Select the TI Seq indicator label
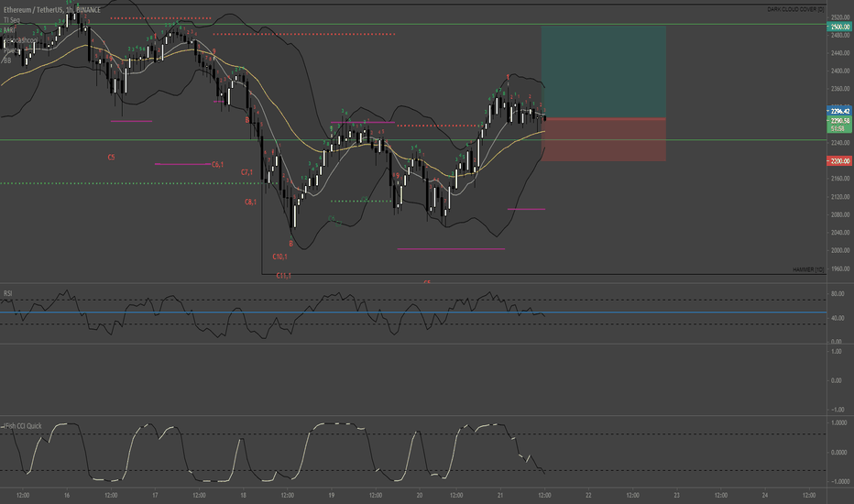Viewport: 854px width, 504px height. (x=11, y=20)
